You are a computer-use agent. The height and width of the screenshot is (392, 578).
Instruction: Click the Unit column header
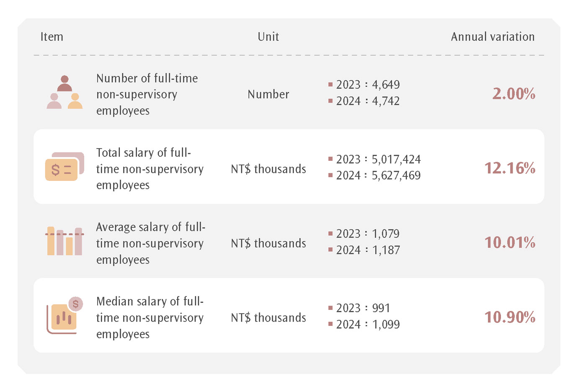268,37
